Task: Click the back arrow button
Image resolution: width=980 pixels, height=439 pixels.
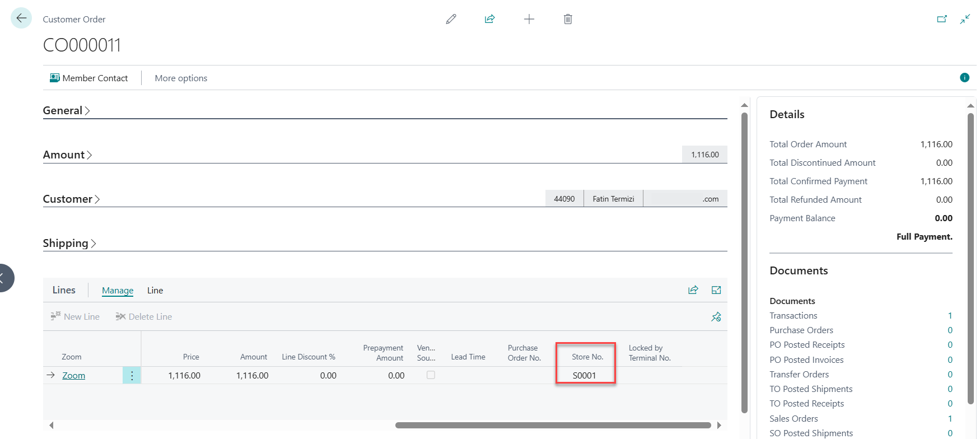Action: tap(21, 18)
